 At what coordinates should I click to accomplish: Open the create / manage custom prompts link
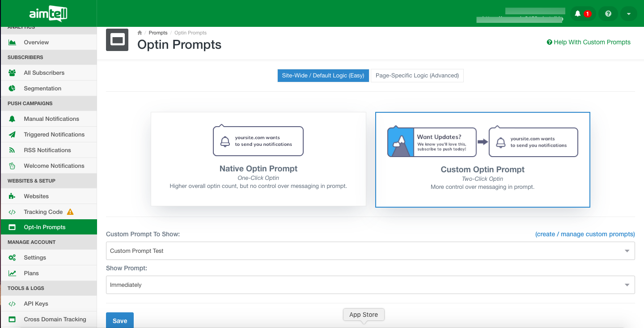585,234
